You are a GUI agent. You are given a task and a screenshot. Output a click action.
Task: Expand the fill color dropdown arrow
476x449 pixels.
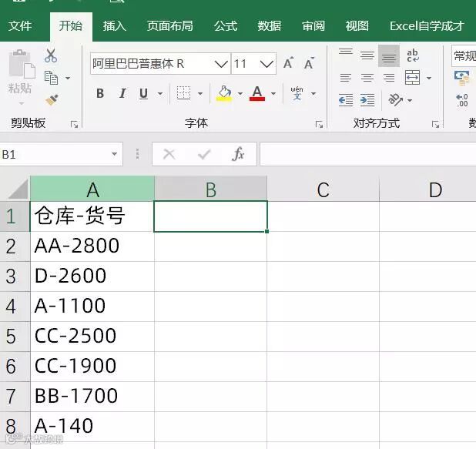click(x=240, y=93)
